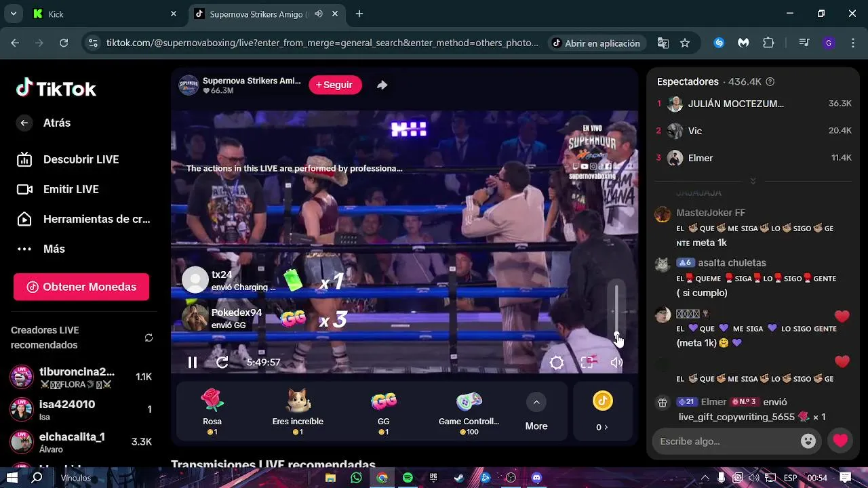
Task: Open Windows notification center
Action: [846, 478]
